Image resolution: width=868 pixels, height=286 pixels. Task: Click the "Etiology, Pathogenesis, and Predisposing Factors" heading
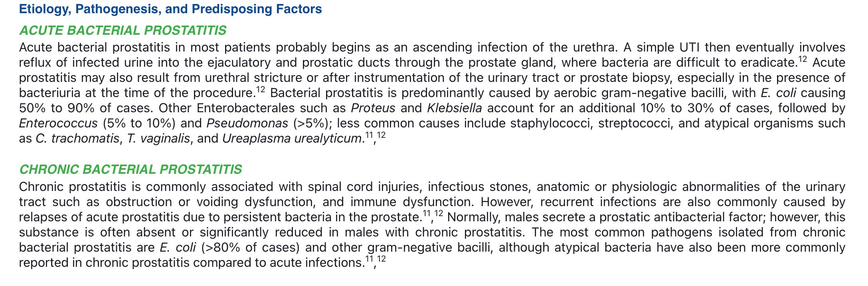(170, 9)
